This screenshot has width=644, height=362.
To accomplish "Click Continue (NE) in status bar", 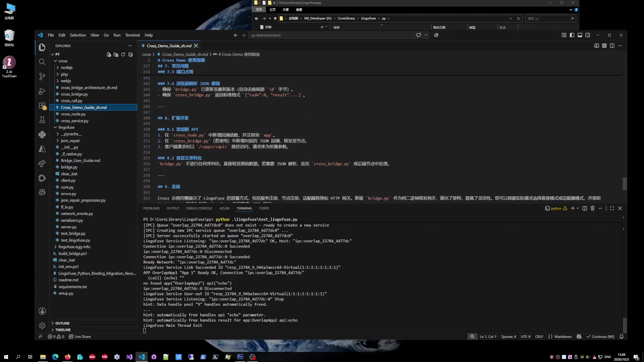I will click(600, 337).
